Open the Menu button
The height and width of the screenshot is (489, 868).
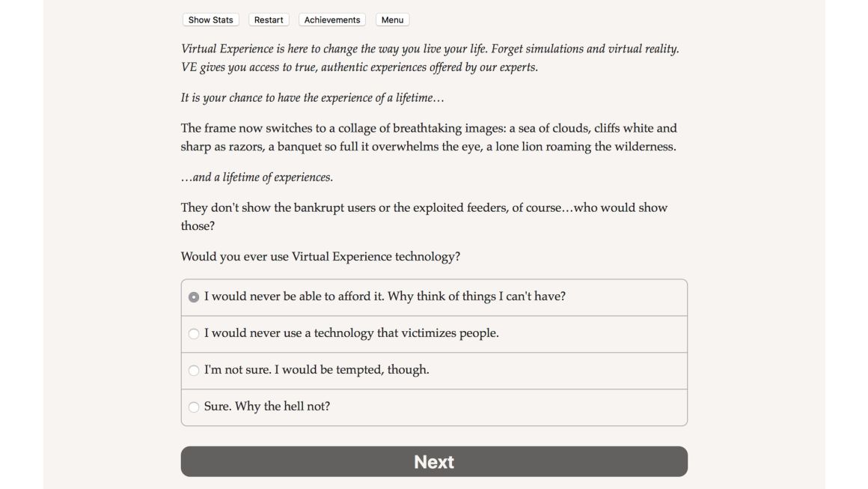point(393,20)
